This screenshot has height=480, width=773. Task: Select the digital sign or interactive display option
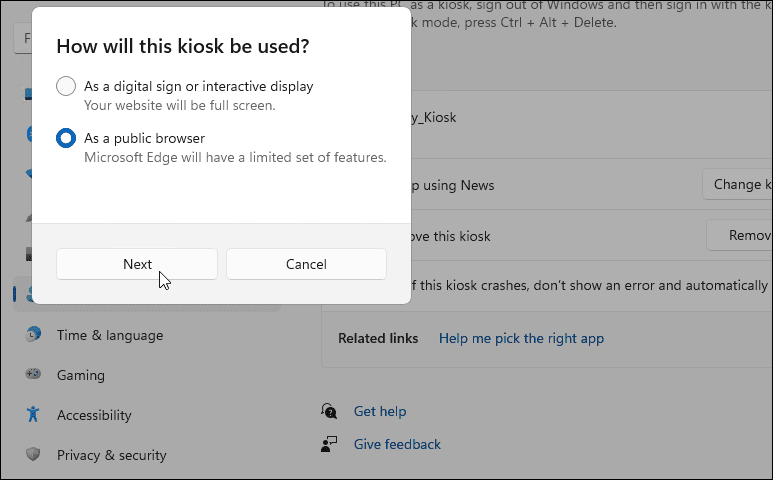coord(66,86)
